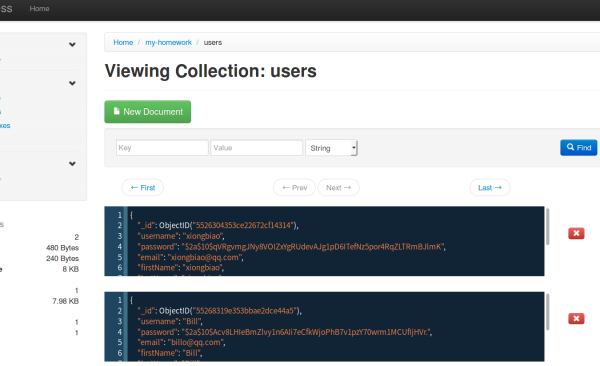This screenshot has width=600, height=366.
Task: Select the ObjectID 55268319e353bbae2dce44a5 line
Action: (x=220, y=310)
